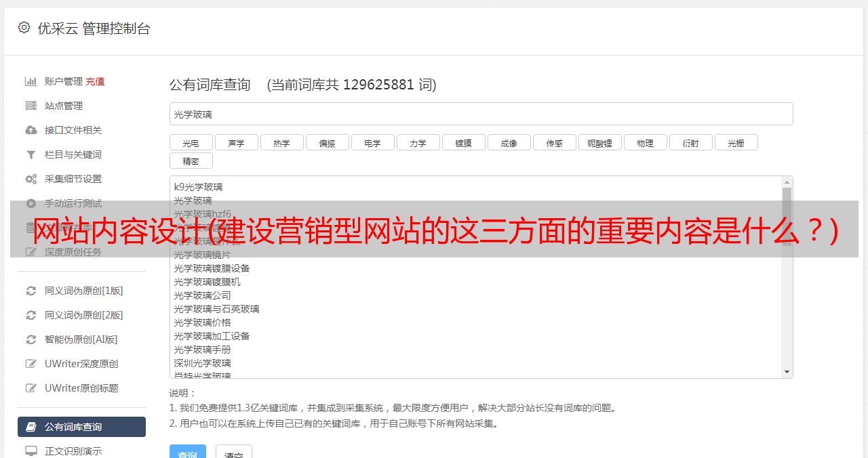Viewport: 868px width, 458px height.
Task: Click the results list scrollbar down arrow
Action: tap(787, 372)
